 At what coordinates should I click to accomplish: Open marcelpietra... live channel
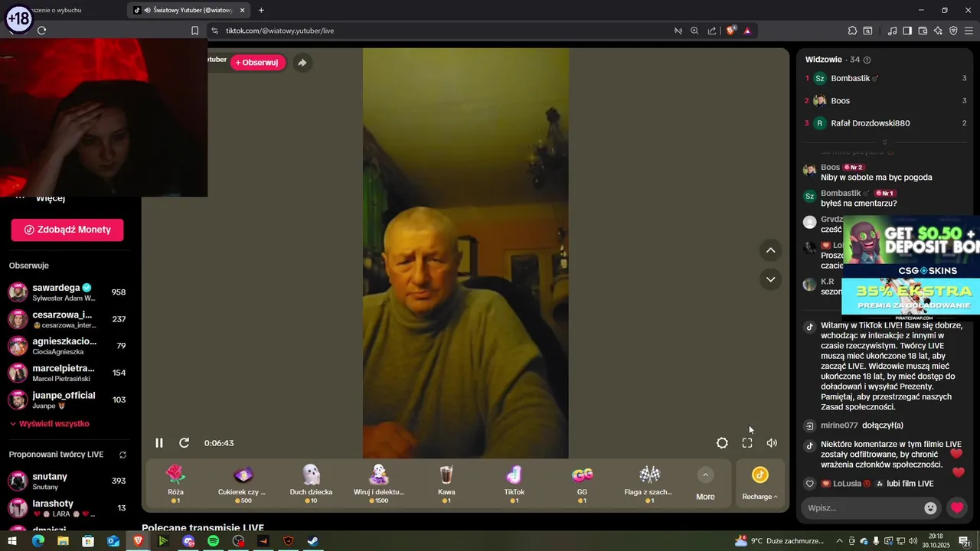coord(67,373)
